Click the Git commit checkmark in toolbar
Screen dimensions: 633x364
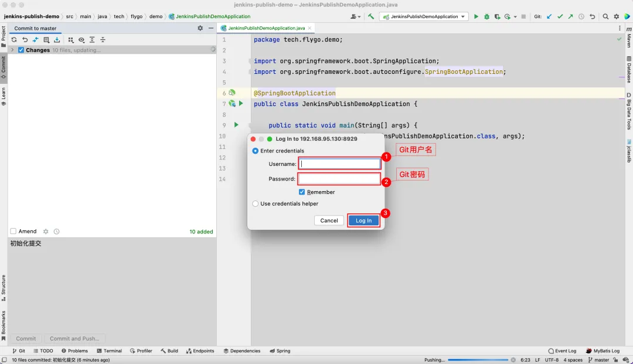point(560,16)
